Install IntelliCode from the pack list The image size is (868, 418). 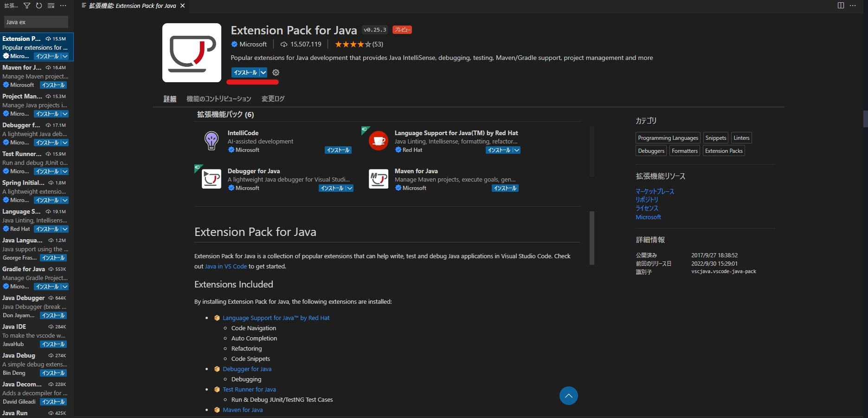click(338, 150)
